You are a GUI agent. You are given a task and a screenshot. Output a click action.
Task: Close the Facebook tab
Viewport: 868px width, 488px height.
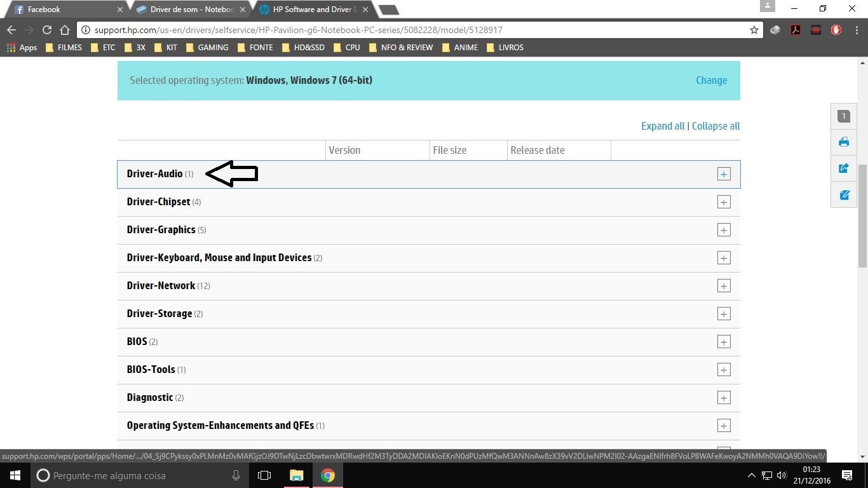[120, 10]
